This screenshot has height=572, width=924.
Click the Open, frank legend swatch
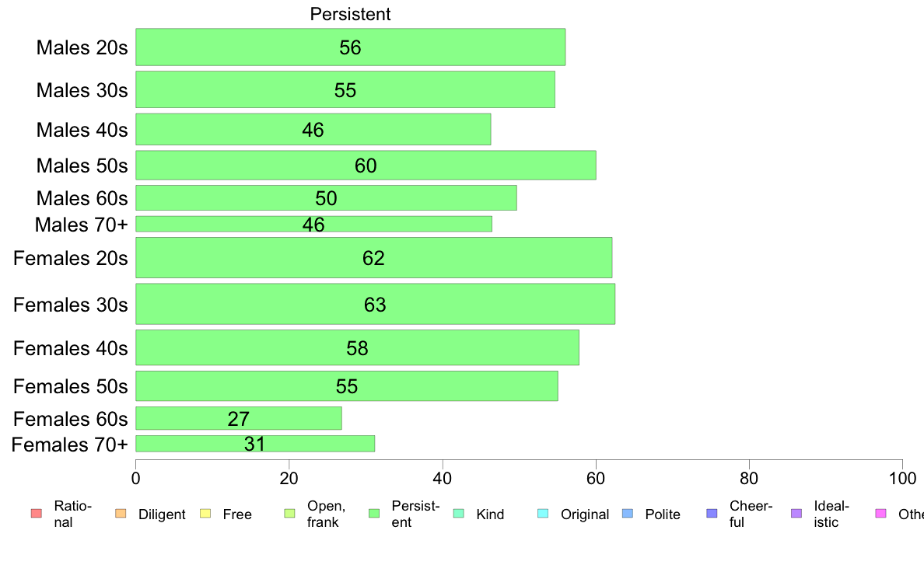click(x=289, y=514)
